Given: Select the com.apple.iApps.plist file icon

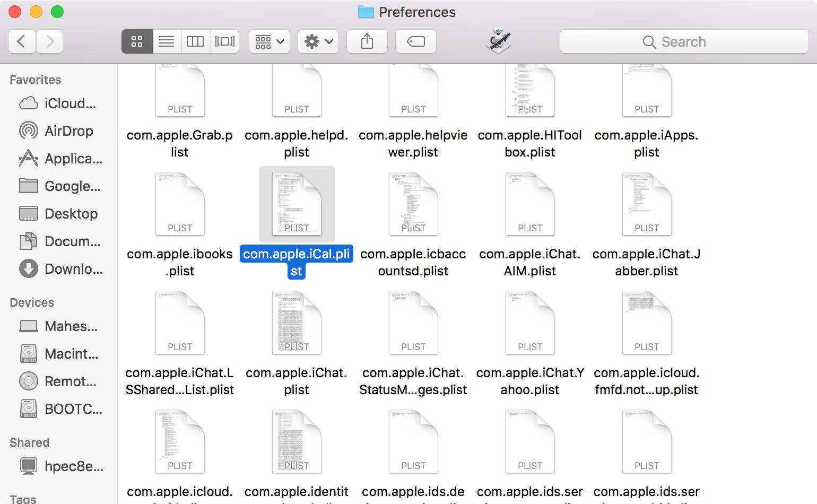Looking at the screenshot, I should click(x=647, y=90).
